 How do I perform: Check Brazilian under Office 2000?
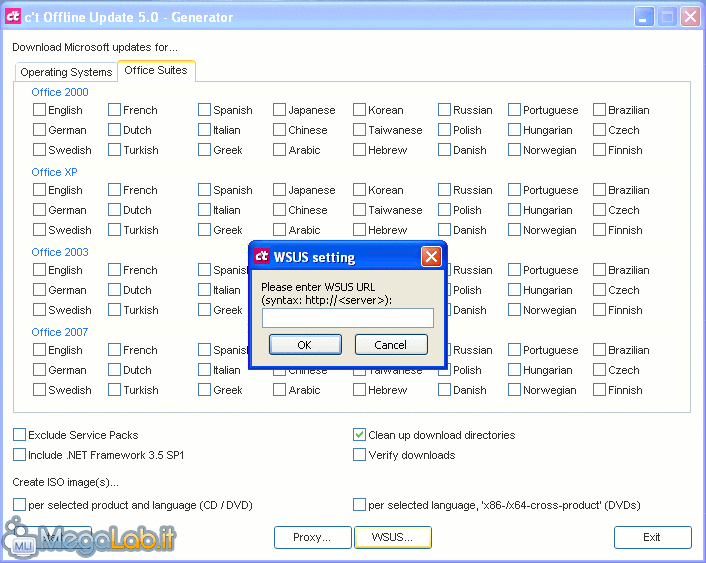click(x=599, y=109)
